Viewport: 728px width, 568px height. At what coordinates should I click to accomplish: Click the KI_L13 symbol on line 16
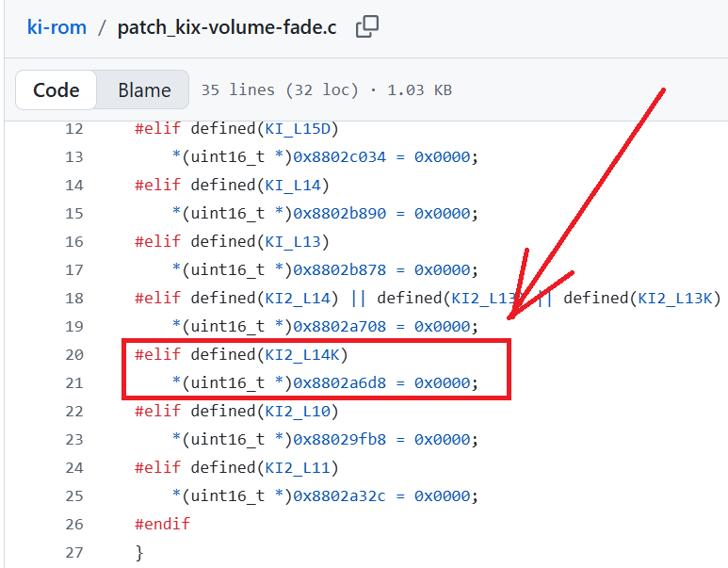pyautogui.click(x=293, y=242)
